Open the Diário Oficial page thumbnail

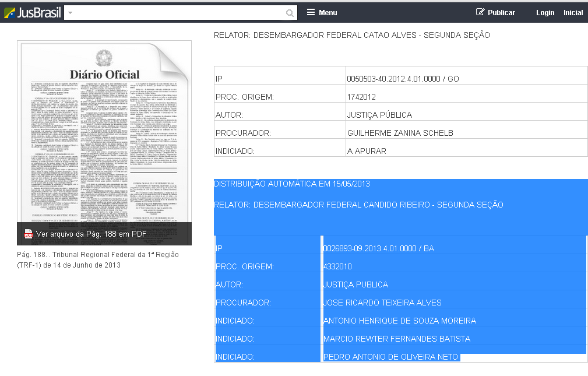pyautogui.click(x=104, y=134)
